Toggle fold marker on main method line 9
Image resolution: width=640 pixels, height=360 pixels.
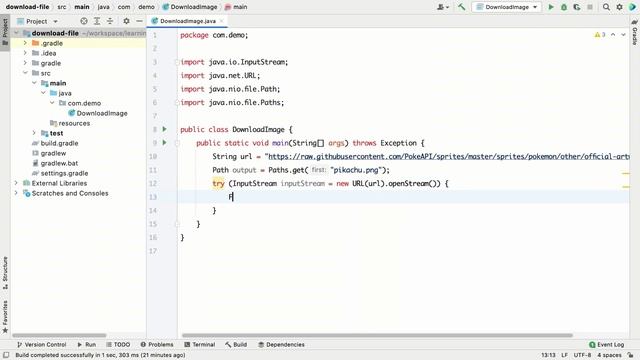(177, 143)
